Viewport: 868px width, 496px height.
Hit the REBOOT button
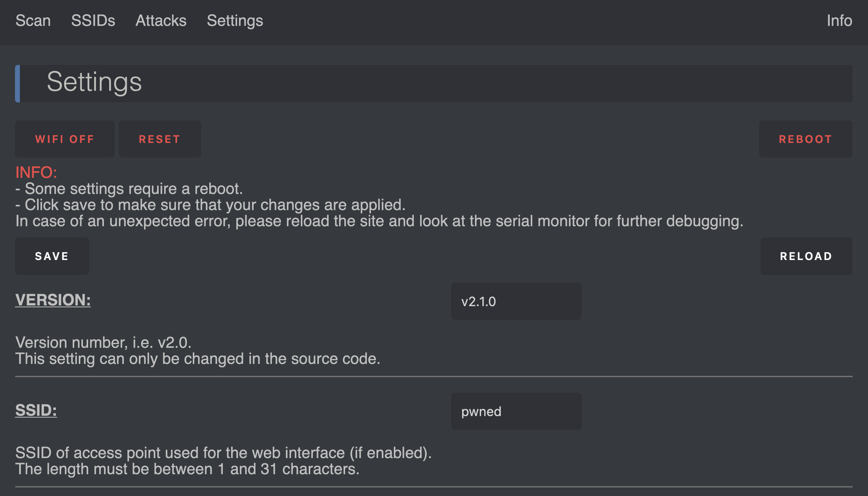pyautogui.click(x=806, y=139)
